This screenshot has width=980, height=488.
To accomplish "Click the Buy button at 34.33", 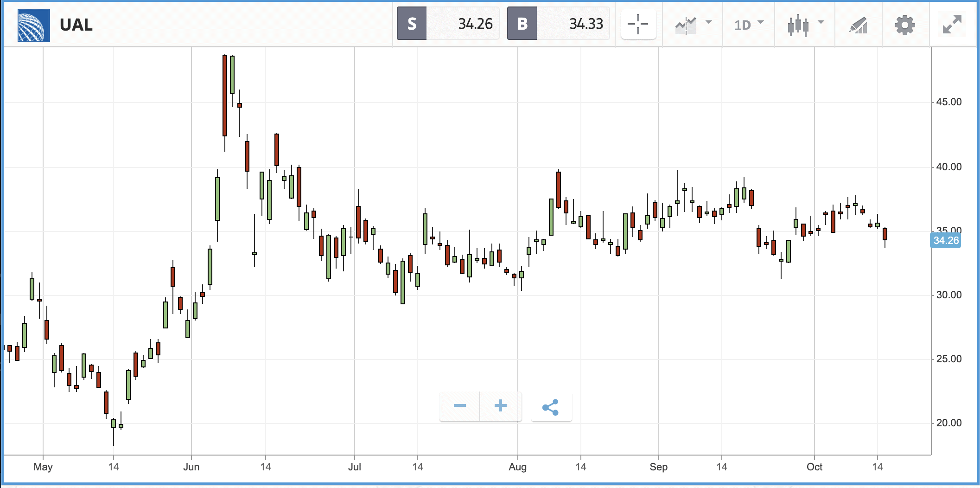I will (x=558, y=24).
